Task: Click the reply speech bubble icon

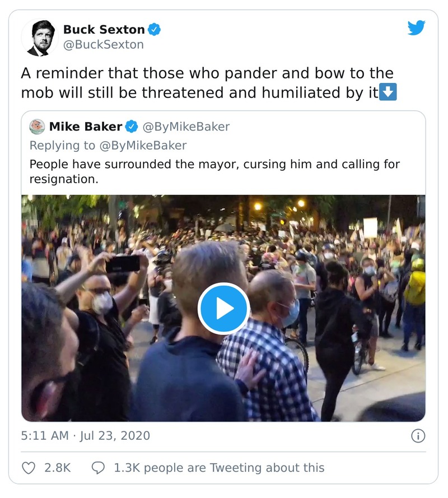Action: [x=99, y=467]
